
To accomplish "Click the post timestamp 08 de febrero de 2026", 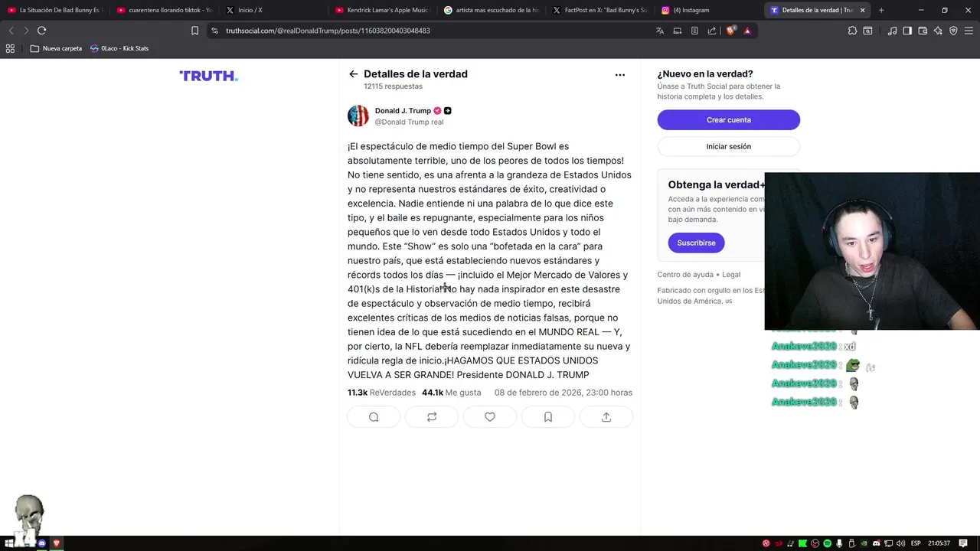I will 563,393.
